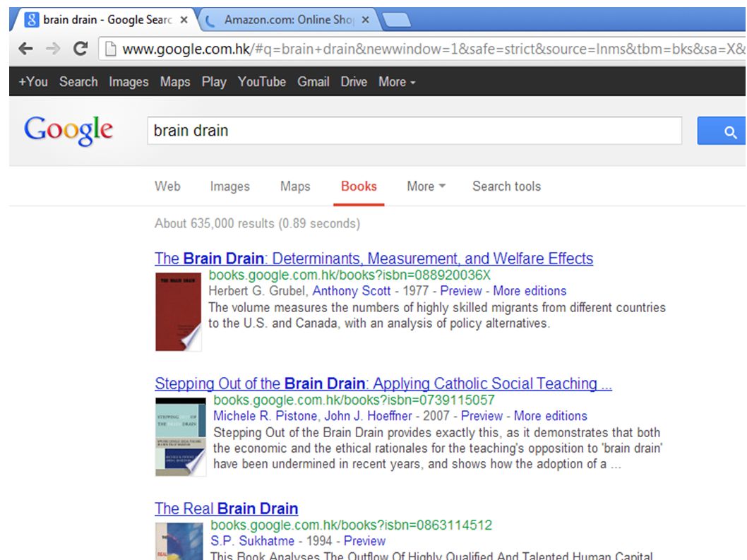Image resolution: width=747 pixels, height=560 pixels.
Task: Open The Brain Drain: Determinants result title
Action: pos(374,258)
